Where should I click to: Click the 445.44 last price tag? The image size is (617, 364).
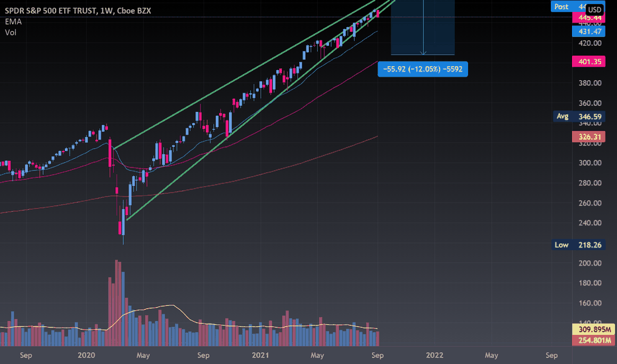coord(589,18)
